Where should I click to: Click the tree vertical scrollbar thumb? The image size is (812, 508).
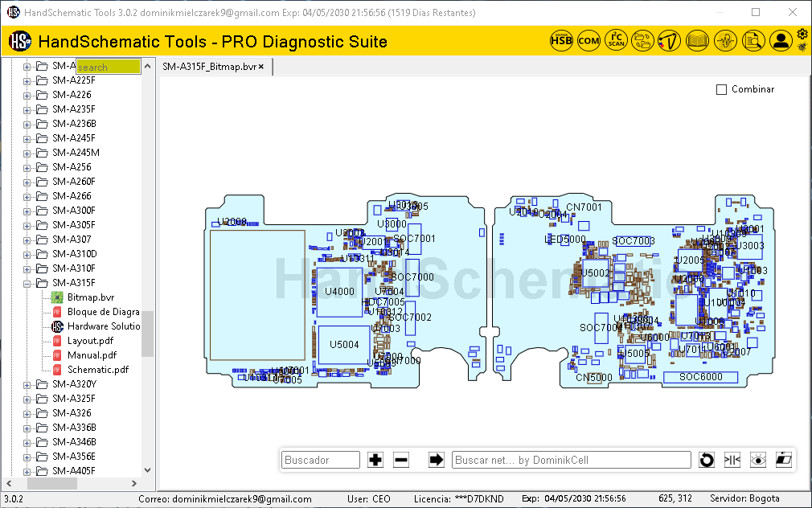coord(148,334)
